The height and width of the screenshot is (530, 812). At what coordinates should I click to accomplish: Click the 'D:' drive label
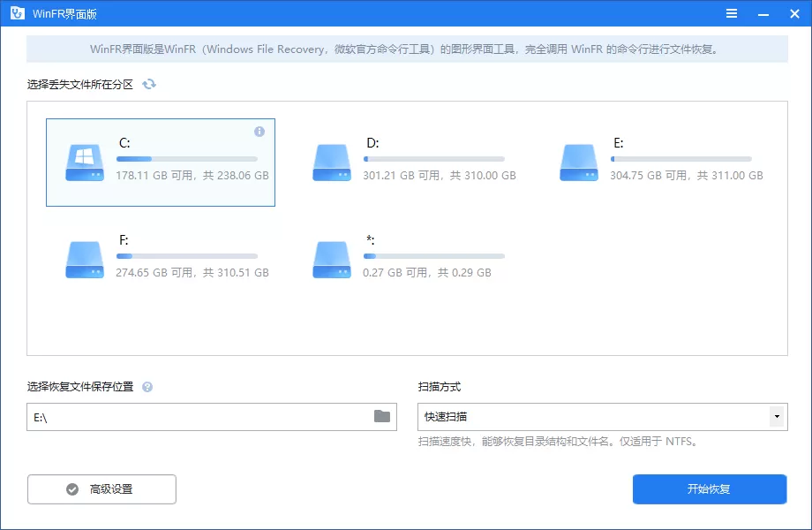pyautogui.click(x=372, y=143)
